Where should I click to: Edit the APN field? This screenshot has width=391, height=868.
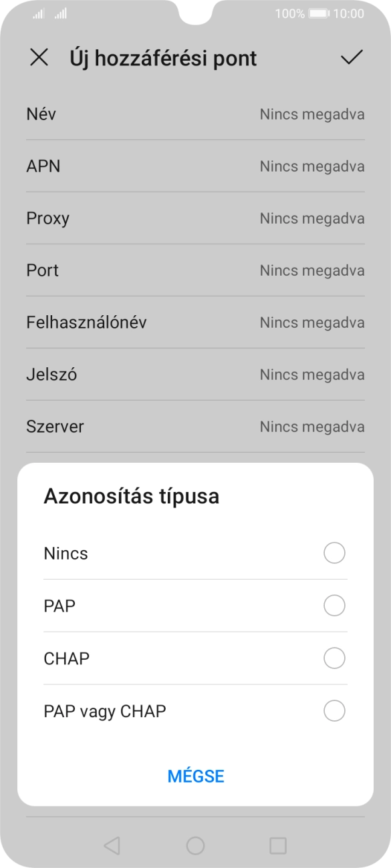(x=195, y=166)
